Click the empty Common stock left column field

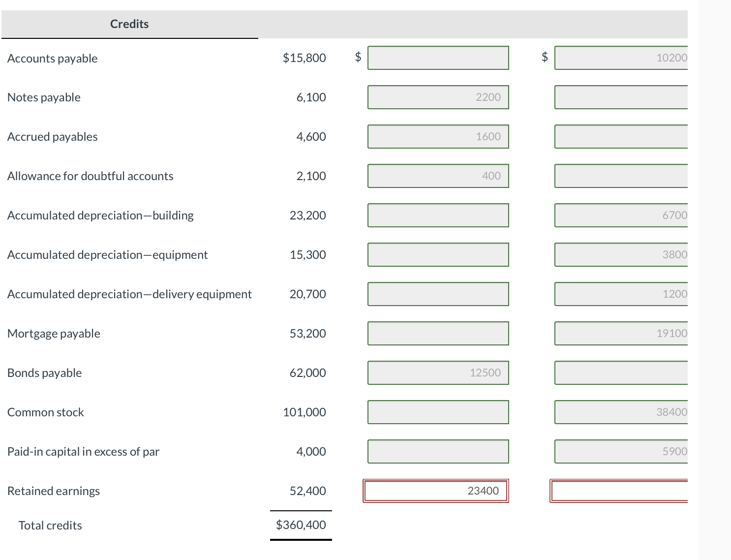(438, 412)
